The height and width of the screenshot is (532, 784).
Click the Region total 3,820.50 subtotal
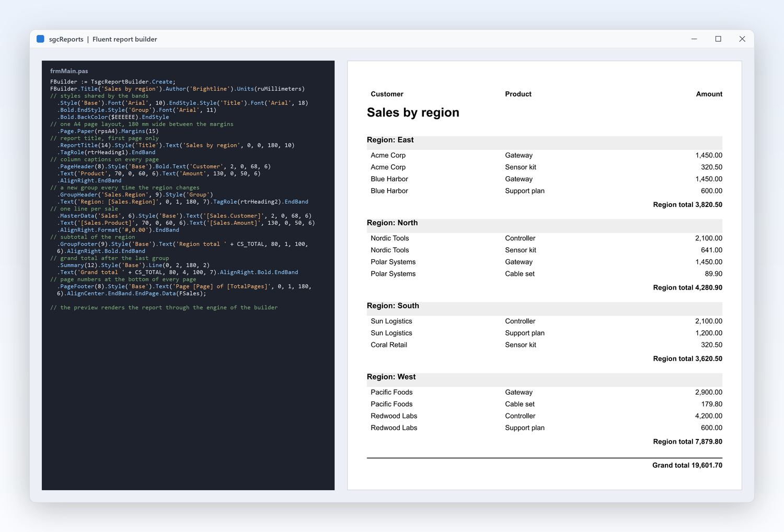tap(687, 205)
